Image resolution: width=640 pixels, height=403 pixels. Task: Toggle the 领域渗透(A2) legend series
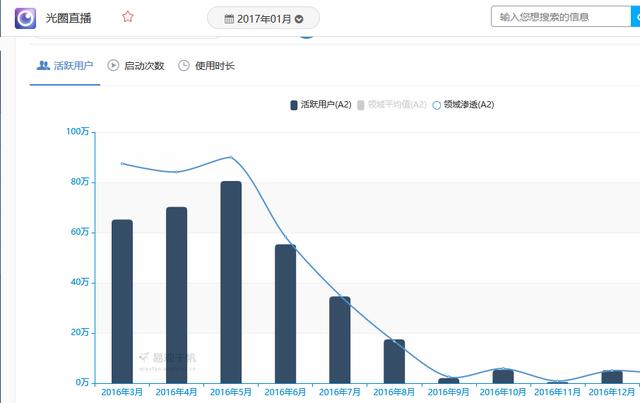463,105
